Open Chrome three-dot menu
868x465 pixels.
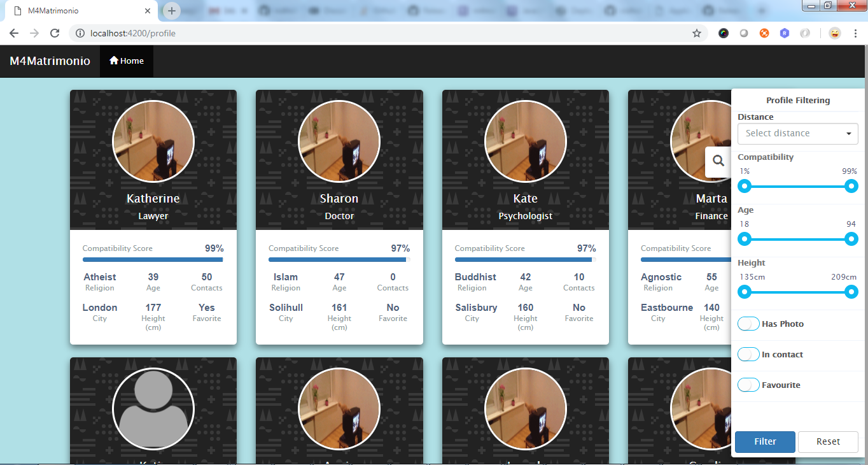pyautogui.click(x=856, y=33)
